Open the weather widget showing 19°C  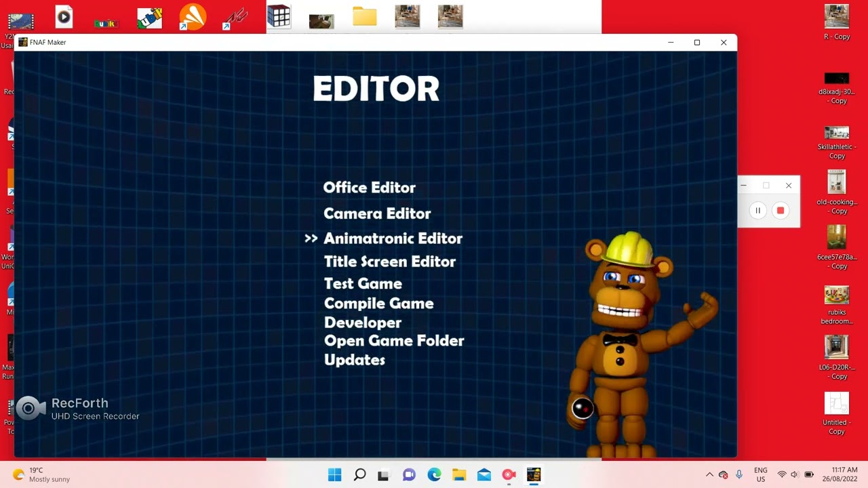pyautogui.click(x=42, y=474)
